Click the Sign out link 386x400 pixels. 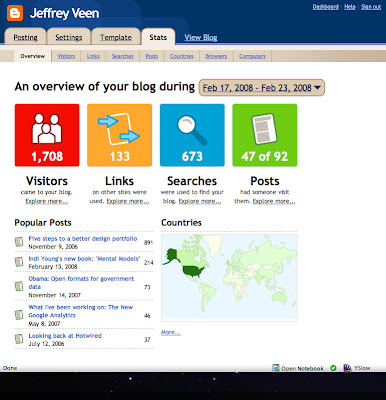tap(371, 7)
